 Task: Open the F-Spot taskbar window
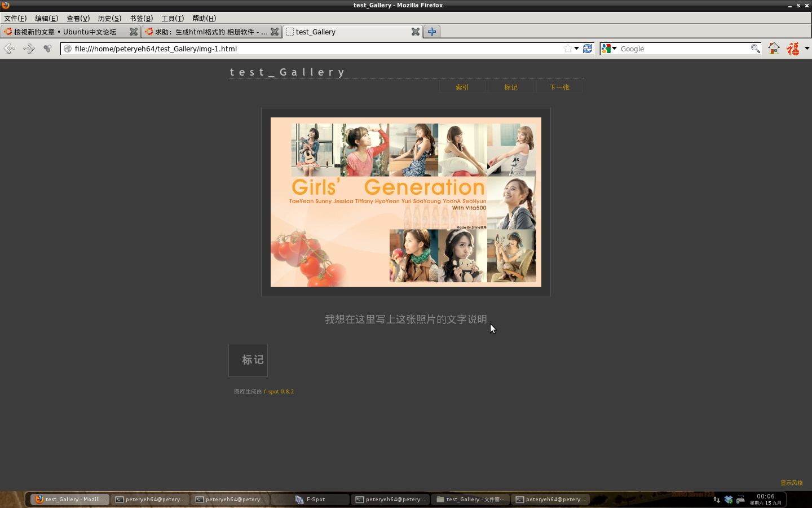310,499
